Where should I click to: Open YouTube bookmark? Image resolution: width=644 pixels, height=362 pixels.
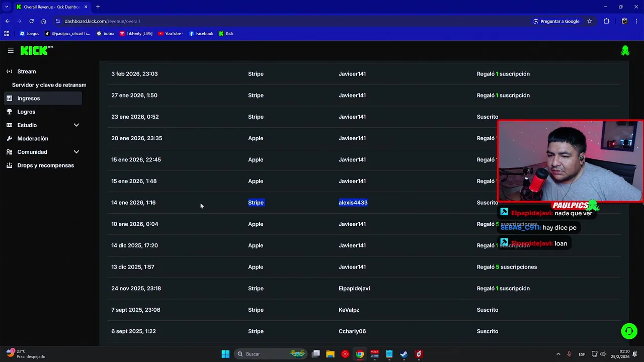[171, 34]
